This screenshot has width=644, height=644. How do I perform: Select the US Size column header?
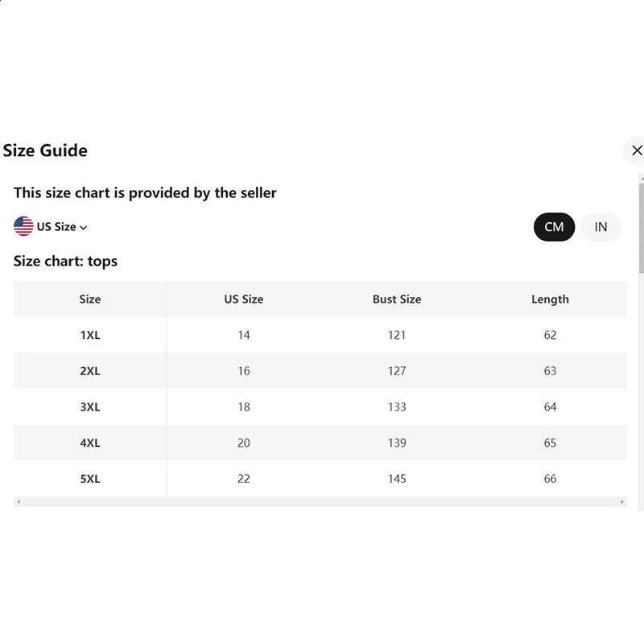[x=244, y=299]
